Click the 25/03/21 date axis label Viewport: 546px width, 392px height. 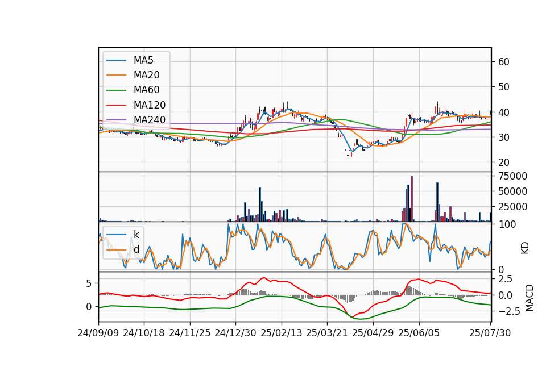[327, 333]
